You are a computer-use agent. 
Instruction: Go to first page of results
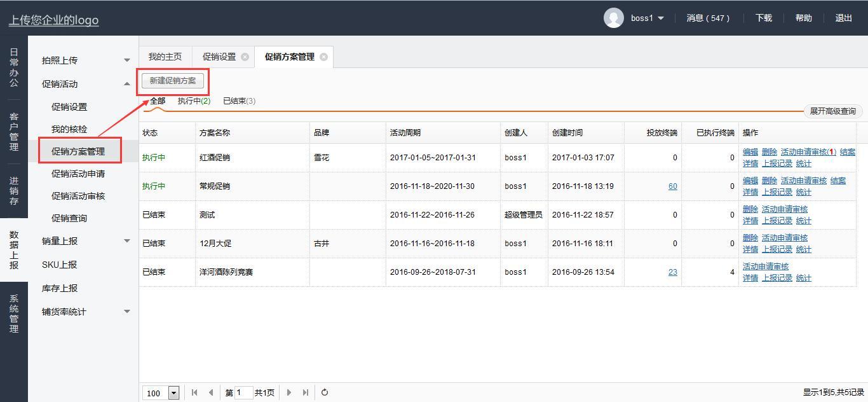coord(194,392)
